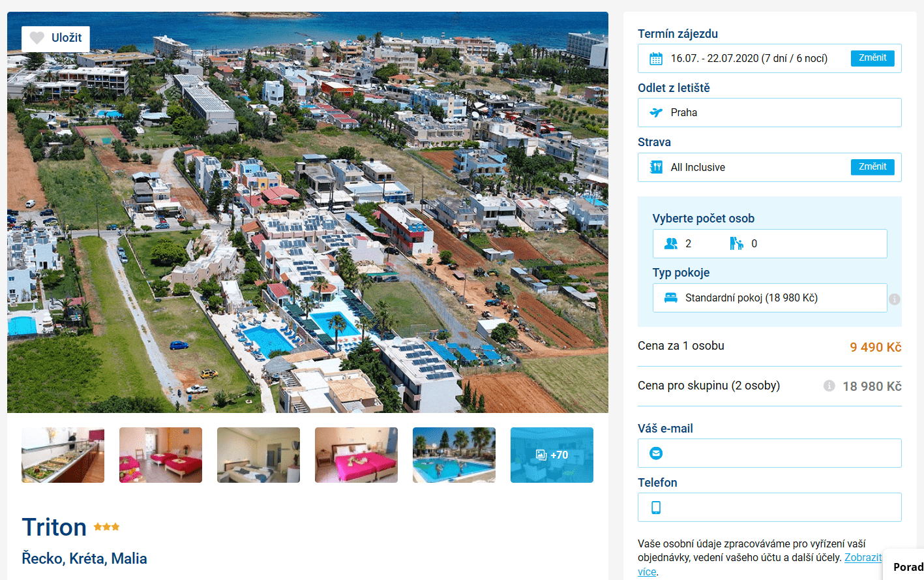Click Změnit button for trip dates

[872, 58]
